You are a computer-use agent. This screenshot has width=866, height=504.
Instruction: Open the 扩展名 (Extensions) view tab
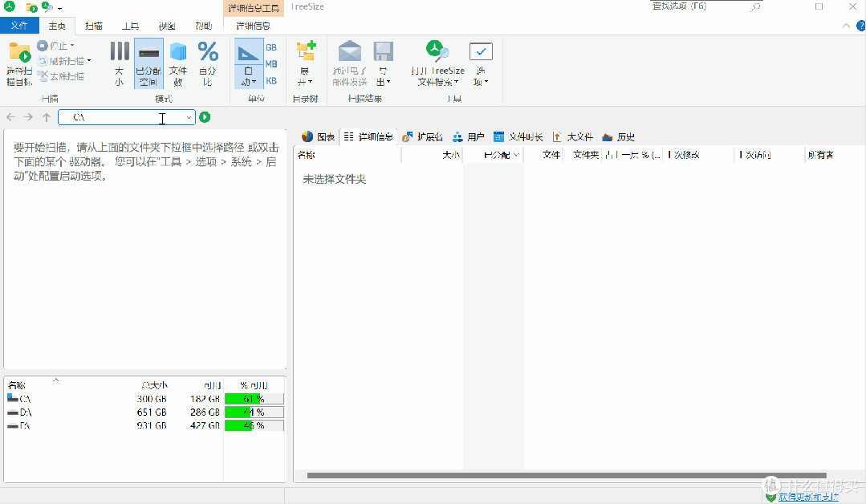pyautogui.click(x=422, y=137)
